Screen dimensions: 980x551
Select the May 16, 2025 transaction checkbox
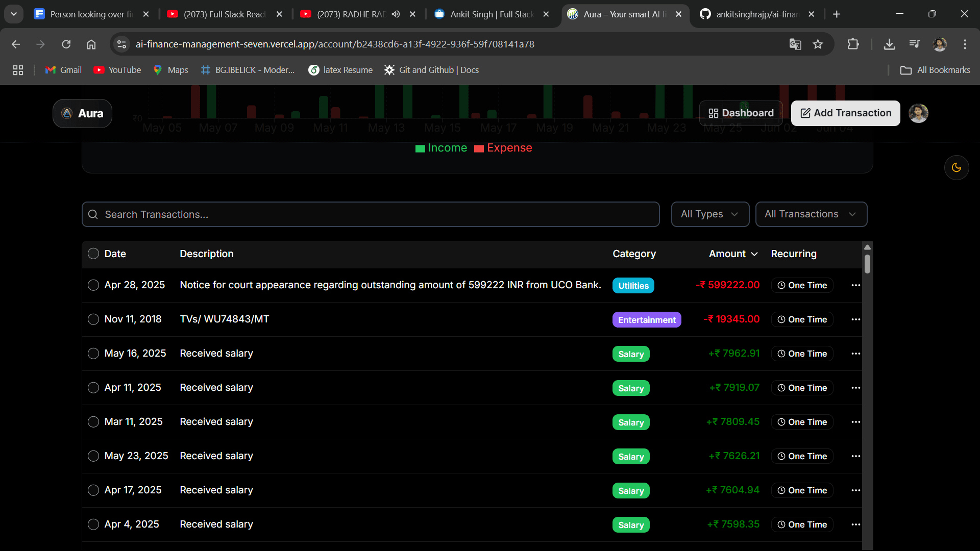click(x=93, y=353)
